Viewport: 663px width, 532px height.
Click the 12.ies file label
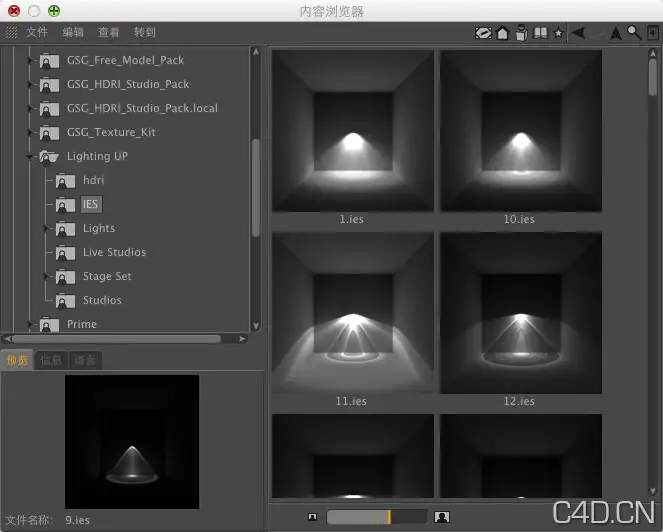[x=519, y=401]
